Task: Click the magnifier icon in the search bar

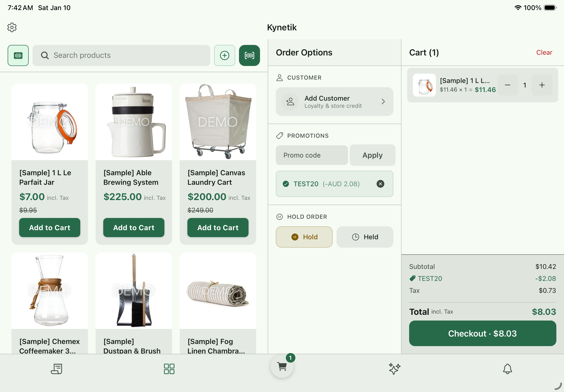Action: (45, 55)
